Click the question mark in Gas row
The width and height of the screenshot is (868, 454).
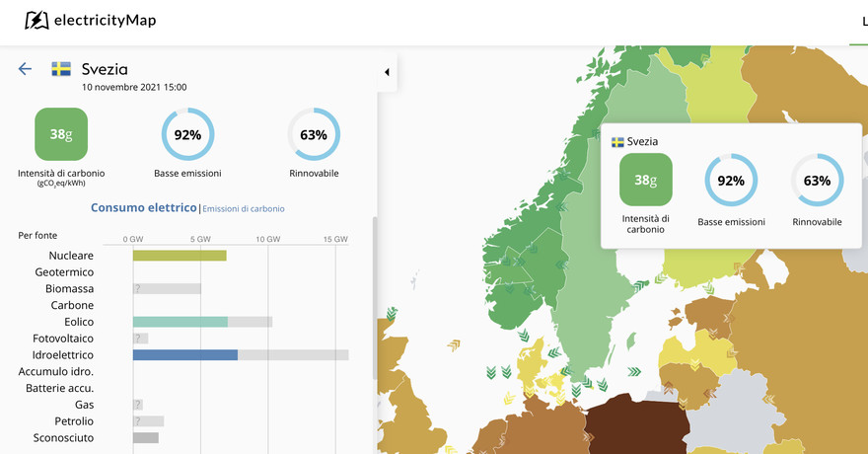[138, 405]
